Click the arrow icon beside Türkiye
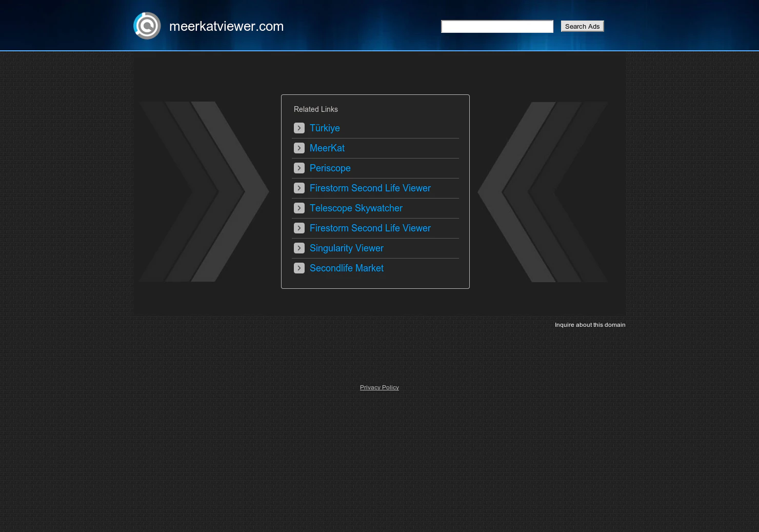 coord(299,128)
